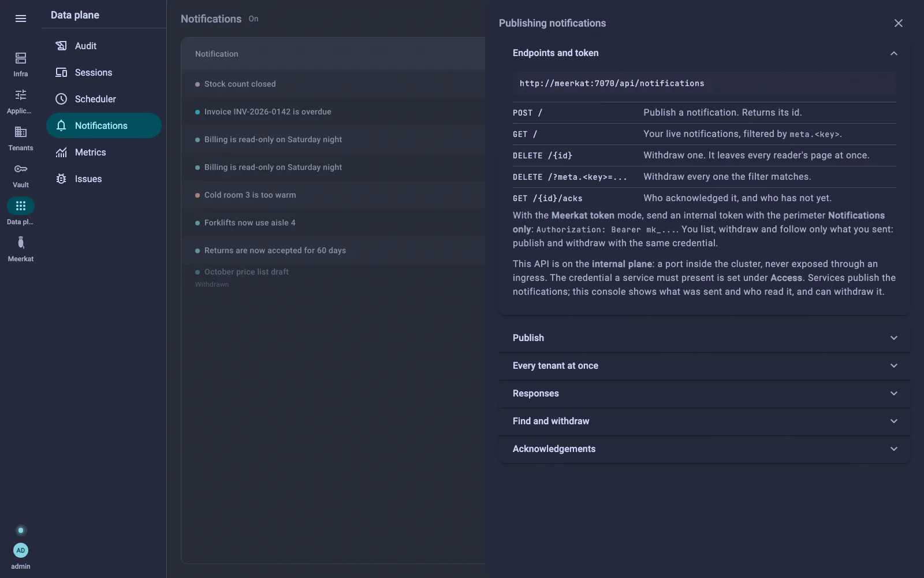Open the hamburger menu icon

pyautogui.click(x=21, y=18)
